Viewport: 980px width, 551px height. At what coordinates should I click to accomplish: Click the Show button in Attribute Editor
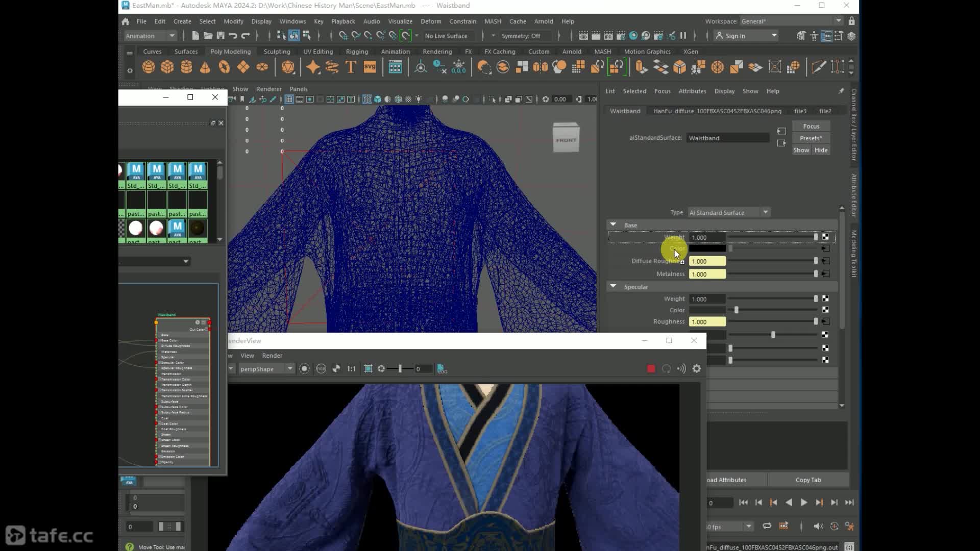point(801,150)
